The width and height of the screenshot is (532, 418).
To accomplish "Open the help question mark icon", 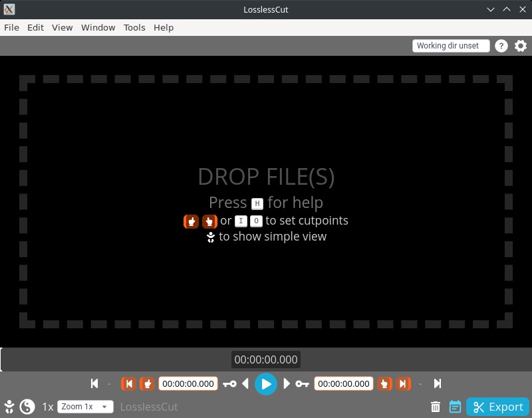I will tap(501, 46).
